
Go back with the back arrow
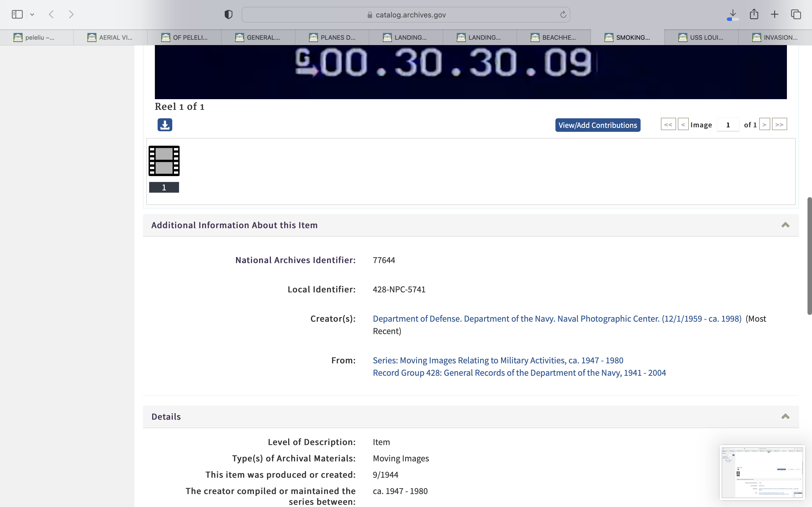coord(51,14)
